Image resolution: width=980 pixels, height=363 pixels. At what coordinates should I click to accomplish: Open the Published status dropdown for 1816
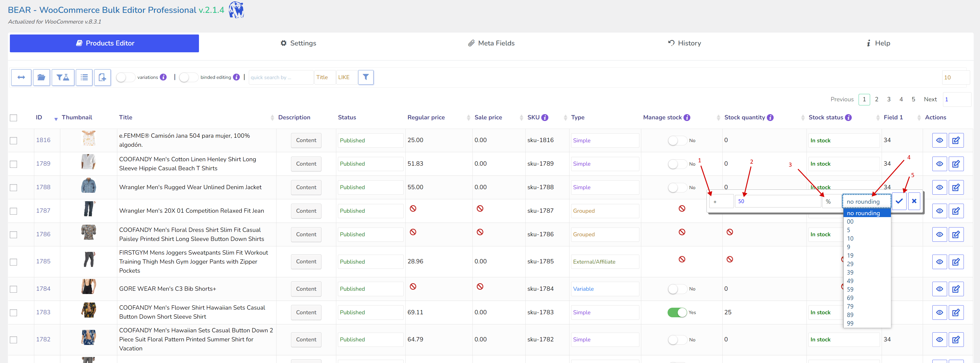click(370, 141)
